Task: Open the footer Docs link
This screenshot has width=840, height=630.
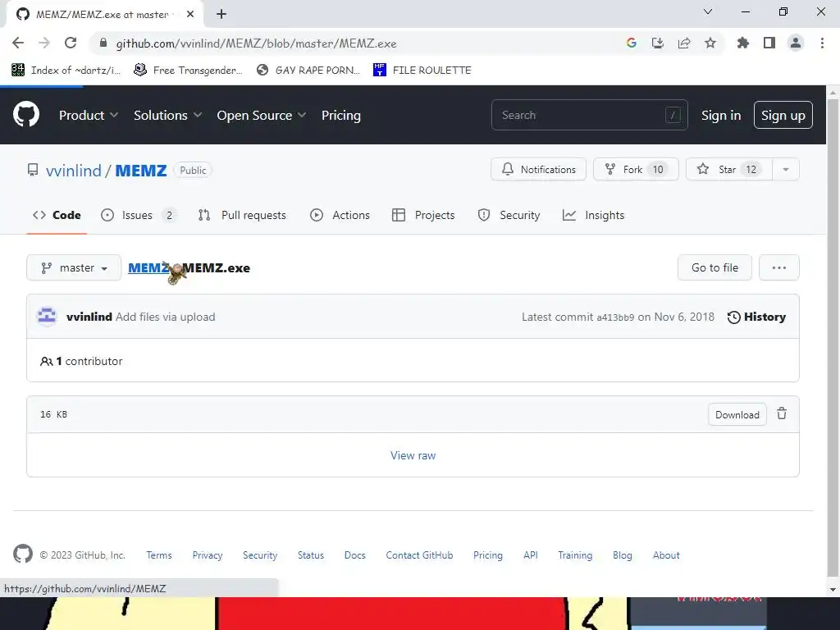Action: (354, 555)
